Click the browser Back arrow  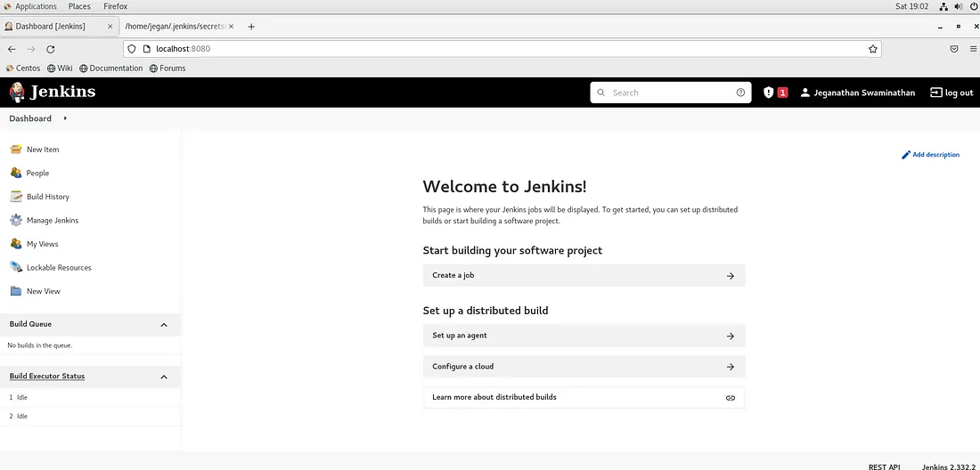(x=12, y=49)
